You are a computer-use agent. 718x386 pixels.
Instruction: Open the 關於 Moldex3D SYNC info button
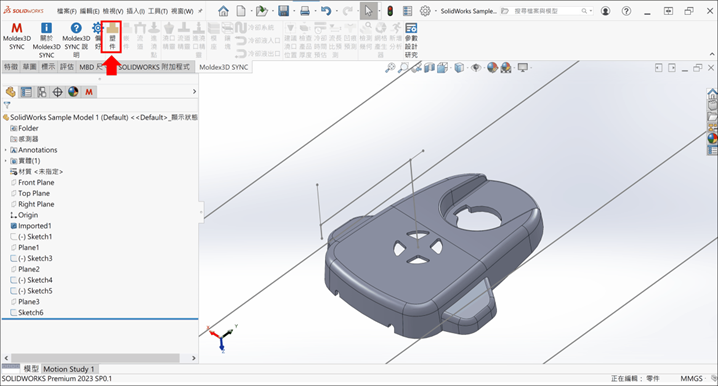pos(46,40)
